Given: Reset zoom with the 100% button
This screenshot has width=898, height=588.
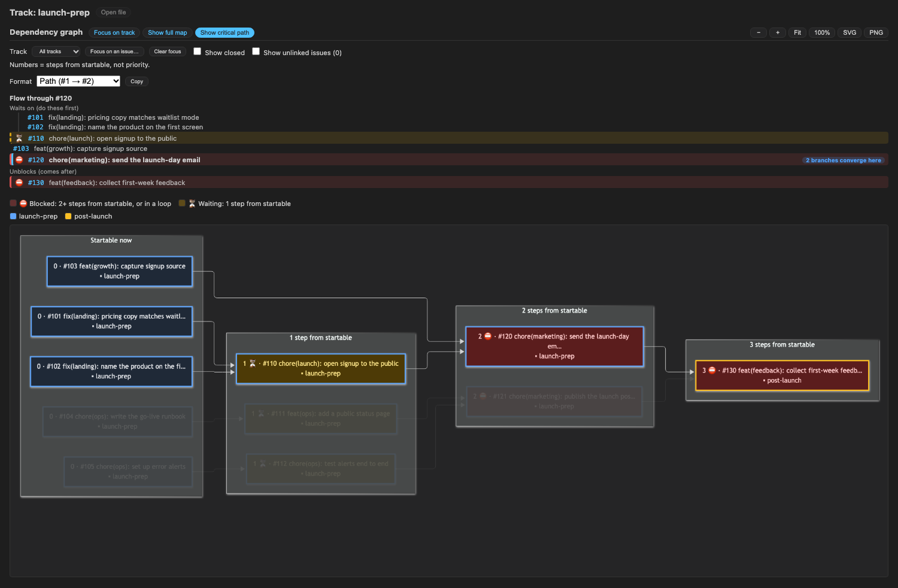Looking at the screenshot, I should pyautogui.click(x=822, y=32).
